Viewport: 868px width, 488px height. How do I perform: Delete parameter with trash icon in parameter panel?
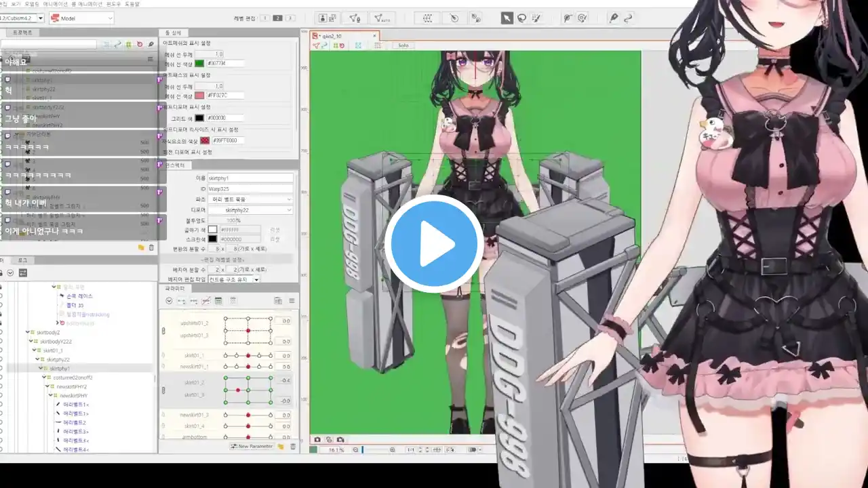[x=293, y=446]
